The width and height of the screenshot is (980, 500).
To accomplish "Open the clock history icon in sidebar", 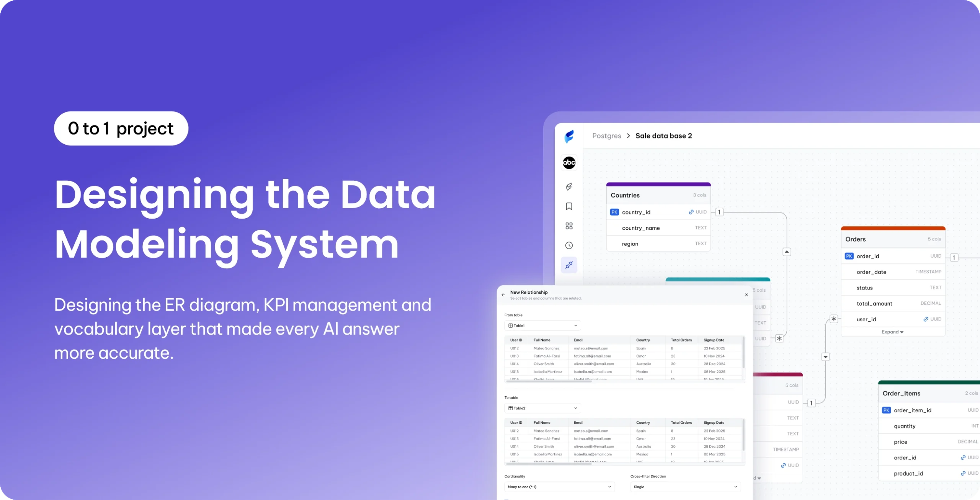I will pos(569,245).
